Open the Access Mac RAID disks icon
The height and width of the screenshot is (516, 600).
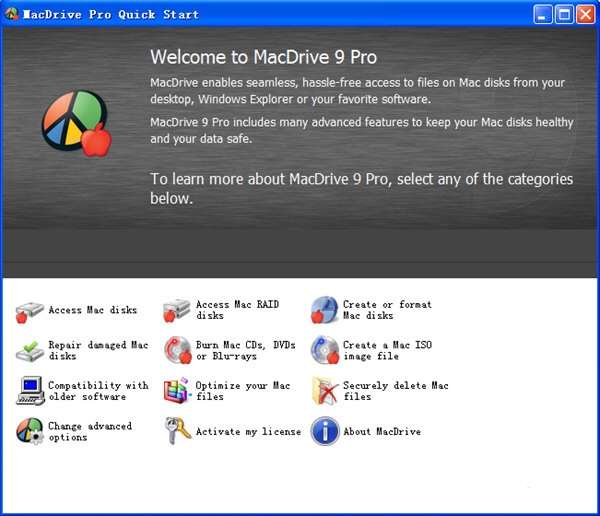[176, 310]
